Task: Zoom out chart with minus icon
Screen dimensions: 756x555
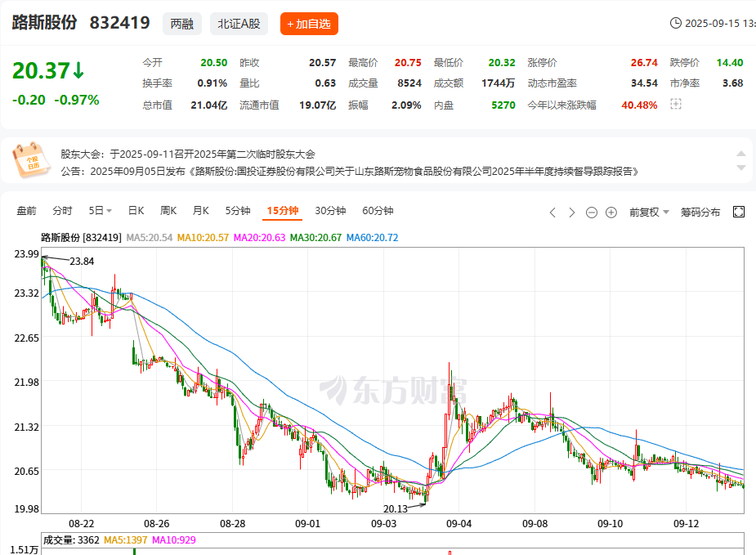Action: (x=592, y=213)
